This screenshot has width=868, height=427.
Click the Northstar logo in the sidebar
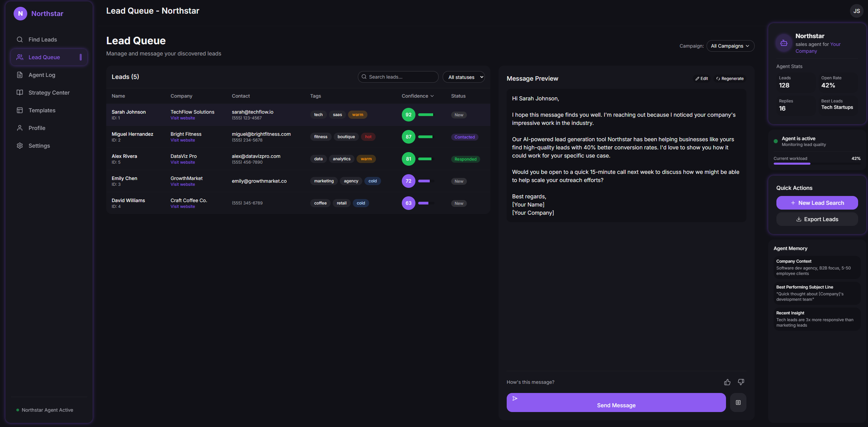[20, 14]
